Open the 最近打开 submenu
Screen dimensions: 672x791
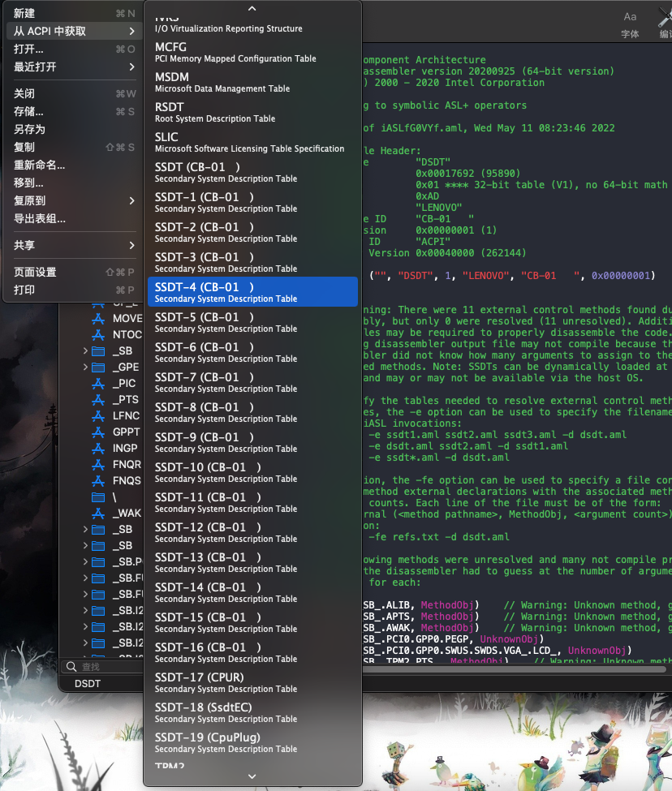[x=73, y=67]
